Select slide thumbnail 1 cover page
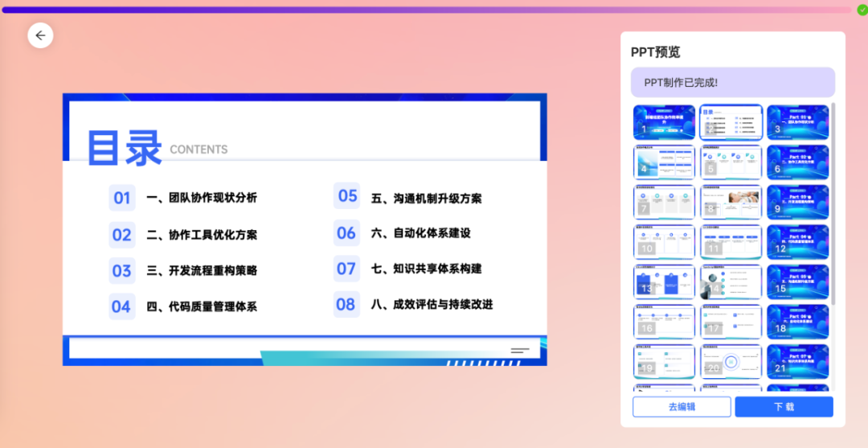 tap(664, 122)
